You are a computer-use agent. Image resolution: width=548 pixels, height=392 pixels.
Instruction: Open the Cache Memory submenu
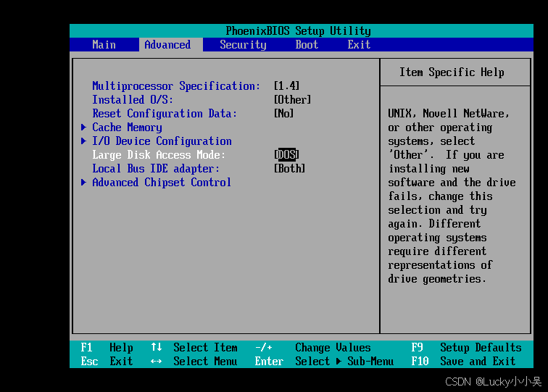point(127,128)
